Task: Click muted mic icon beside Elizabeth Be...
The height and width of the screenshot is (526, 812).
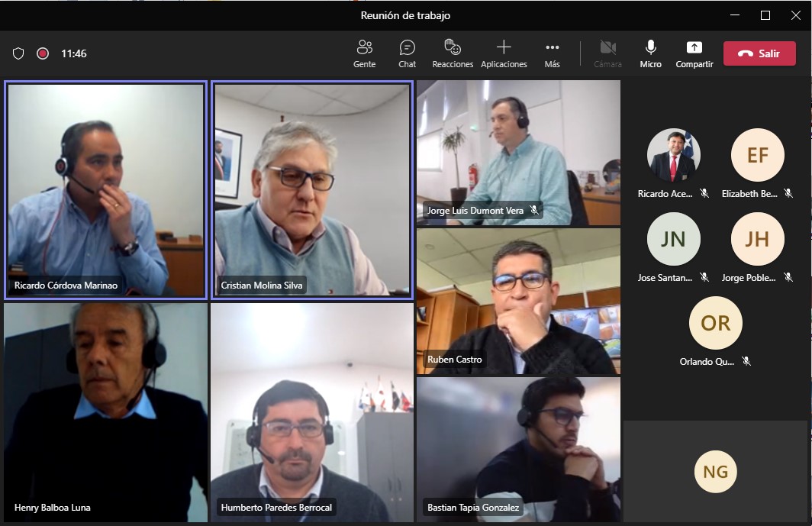Action: 788,193
